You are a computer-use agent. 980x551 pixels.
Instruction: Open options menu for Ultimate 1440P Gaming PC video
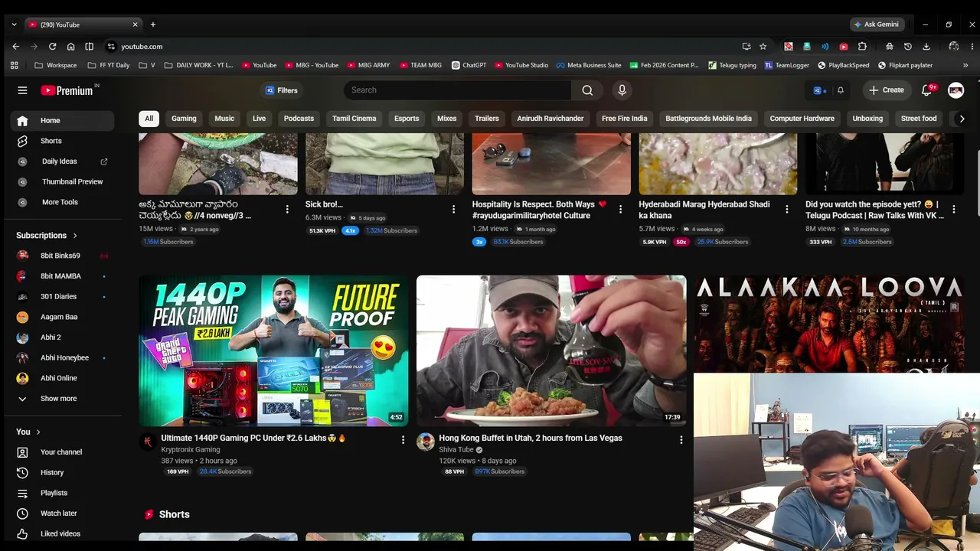(x=403, y=439)
